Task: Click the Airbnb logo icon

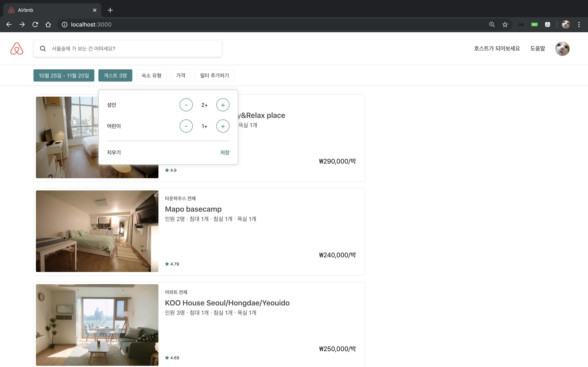Action: 17,49
